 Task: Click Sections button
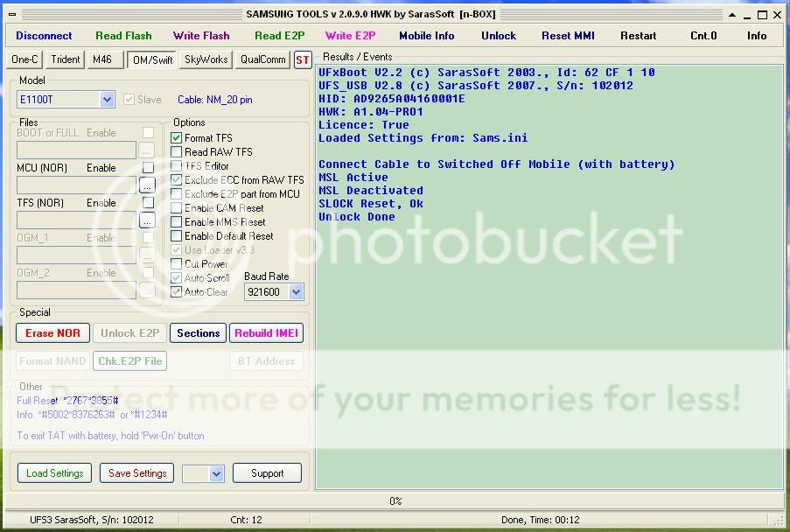[x=198, y=333]
